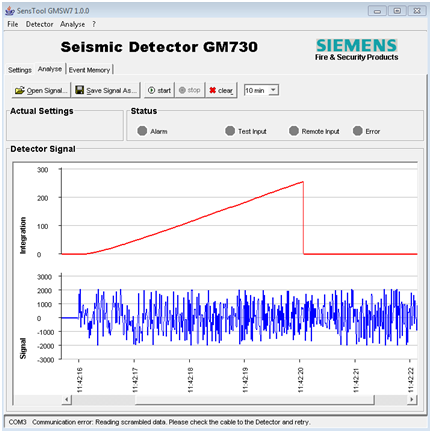Click the 3000 value on signal axis
This screenshot has height=433, width=432.
tap(44, 277)
